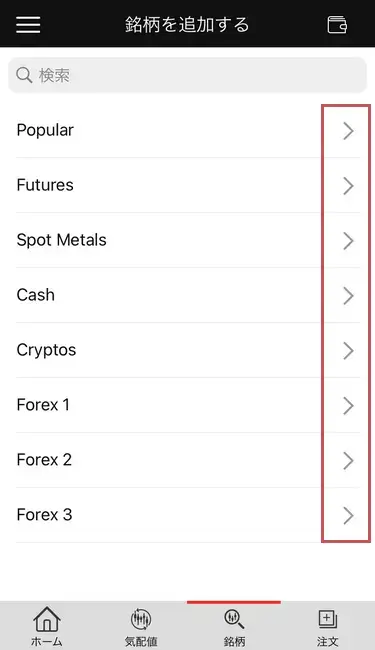Open the hamburger menu icon
Screen dimensions: 375x650
(28, 24)
